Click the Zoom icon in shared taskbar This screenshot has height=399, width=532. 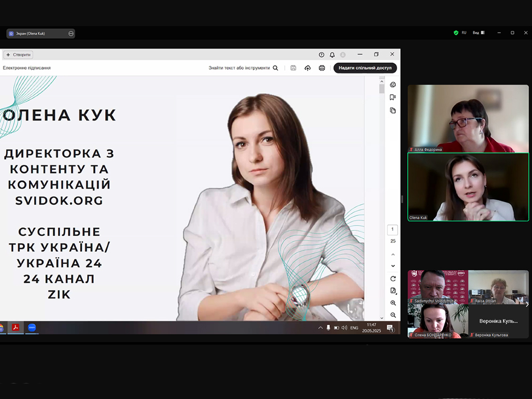32,328
